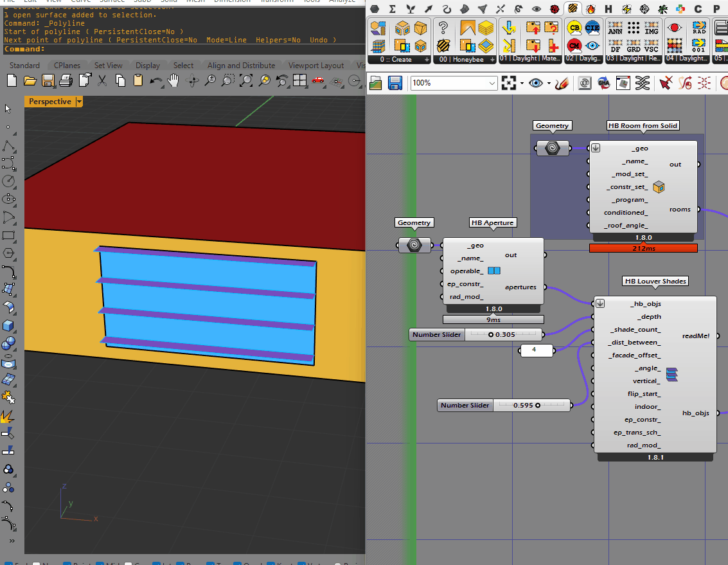Click the Number Slider showing 0.305
The height and width of the screenshot is (565, 728).
tap(476, 334)
